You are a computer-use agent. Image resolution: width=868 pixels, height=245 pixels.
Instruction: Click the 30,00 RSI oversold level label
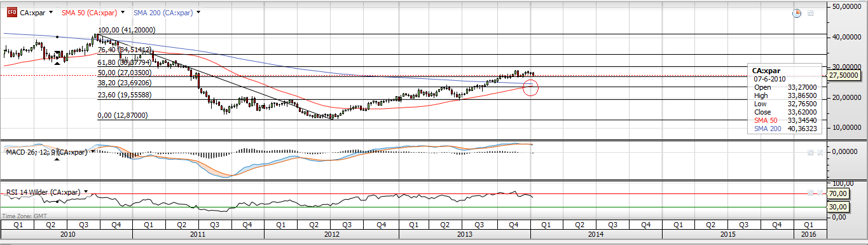[x=839, y=207]
